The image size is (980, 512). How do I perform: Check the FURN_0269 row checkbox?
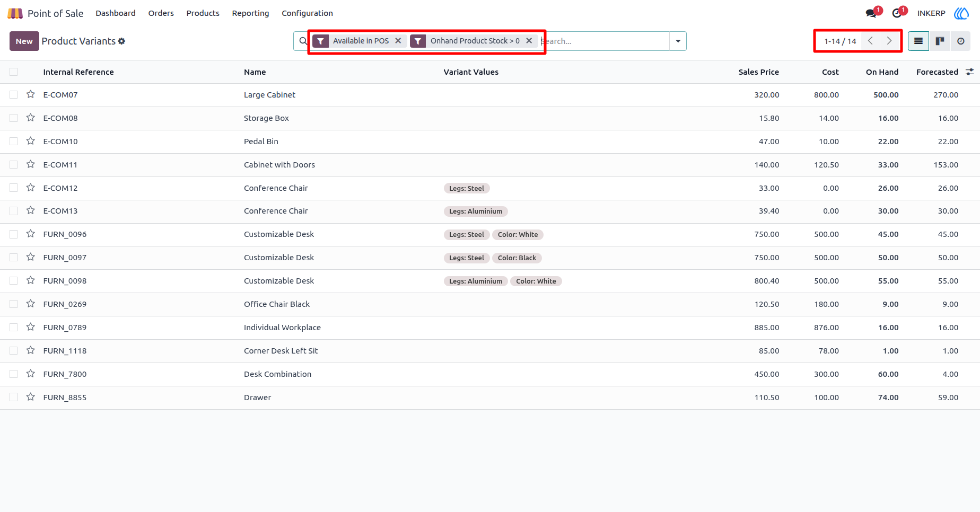point(14,304)
